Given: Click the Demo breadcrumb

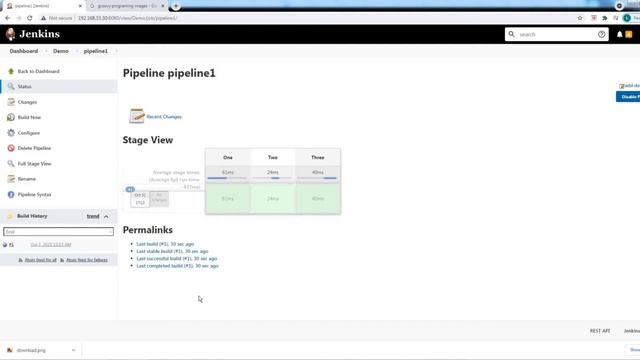Looking at the screenshot, I should [61, 51].
